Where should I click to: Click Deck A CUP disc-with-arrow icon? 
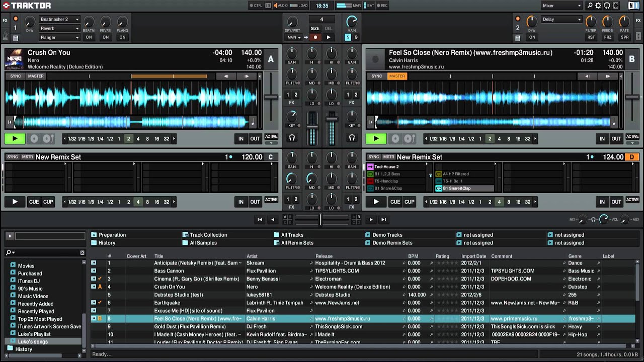point(48,139)
